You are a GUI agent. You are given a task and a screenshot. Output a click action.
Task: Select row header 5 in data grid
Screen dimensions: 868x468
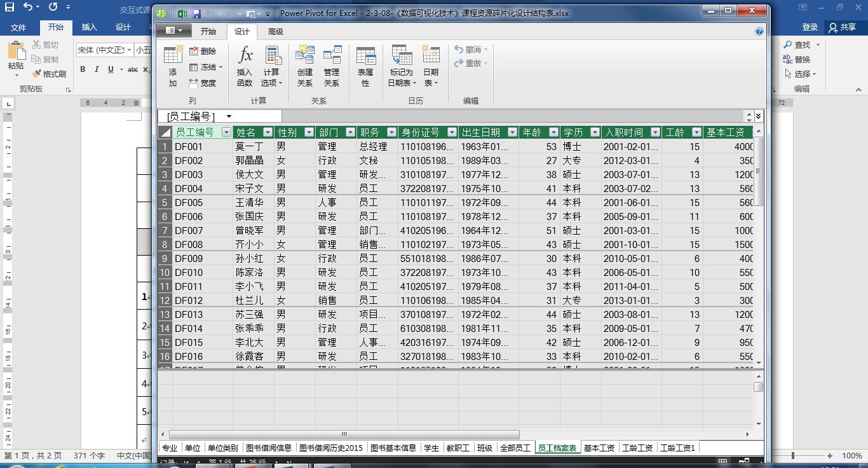[165, 202]
